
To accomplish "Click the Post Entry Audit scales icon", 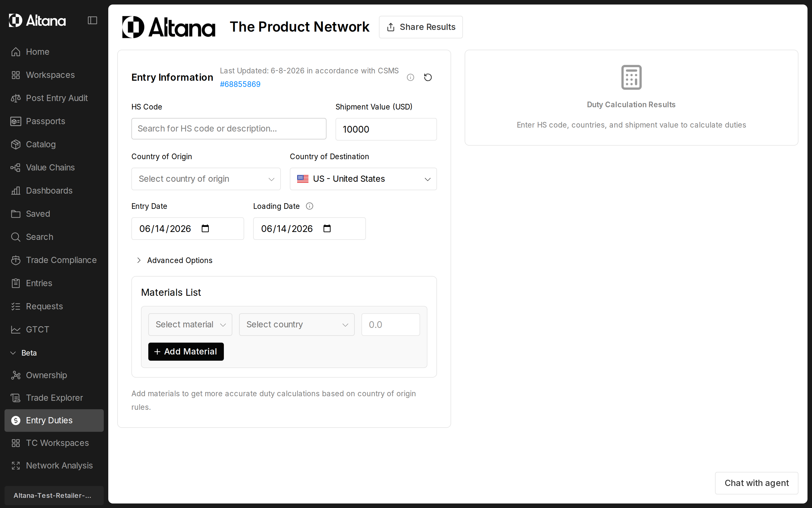I will click(x=16, y=98).
